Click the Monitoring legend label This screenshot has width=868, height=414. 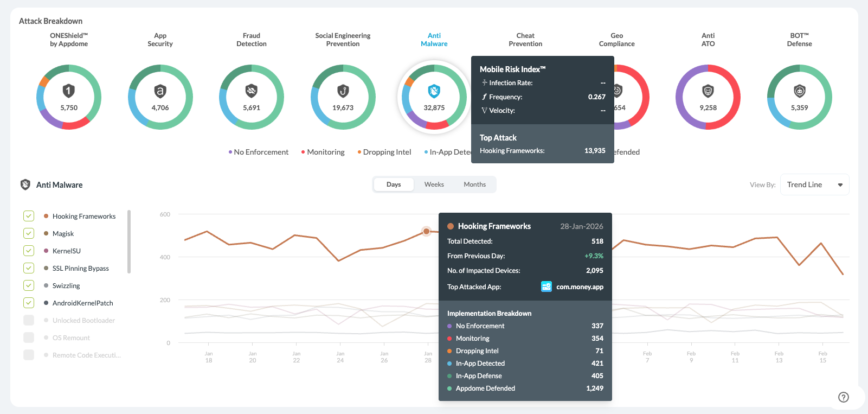pos(325,152)
